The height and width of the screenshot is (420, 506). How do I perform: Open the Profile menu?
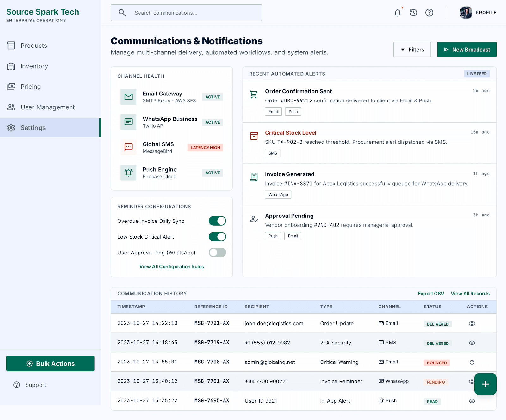(478, 13)
